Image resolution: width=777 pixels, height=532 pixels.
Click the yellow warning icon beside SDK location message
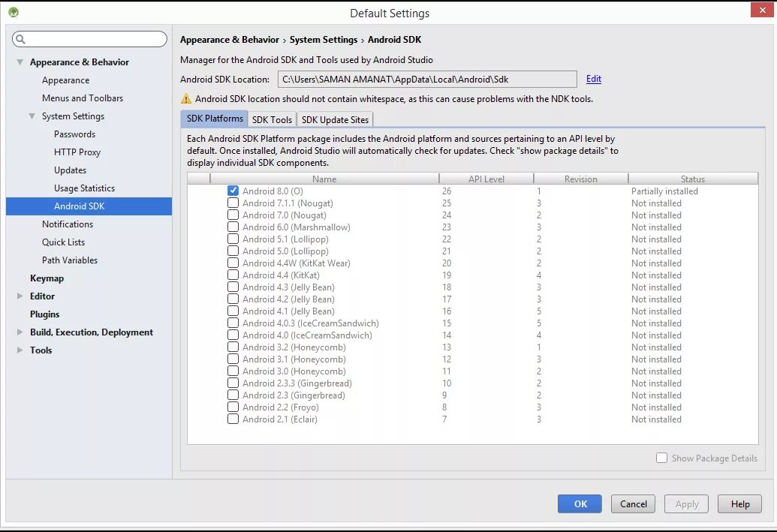coord(186,98)
